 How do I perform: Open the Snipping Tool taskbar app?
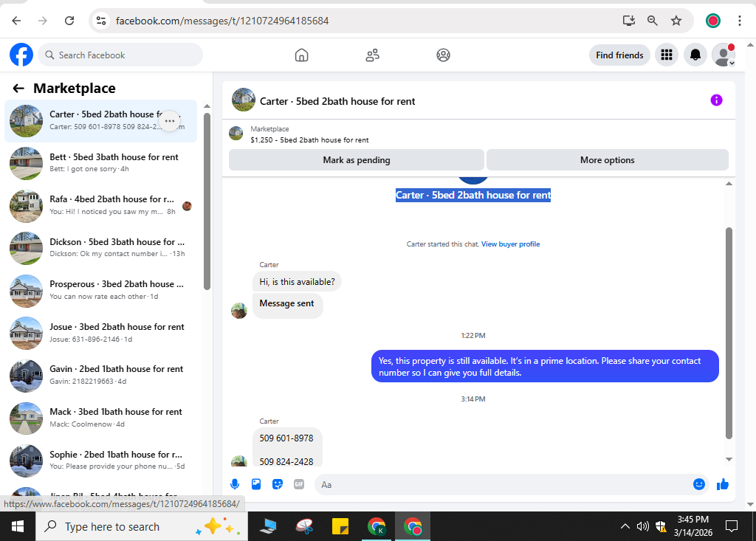pos(304,526)
